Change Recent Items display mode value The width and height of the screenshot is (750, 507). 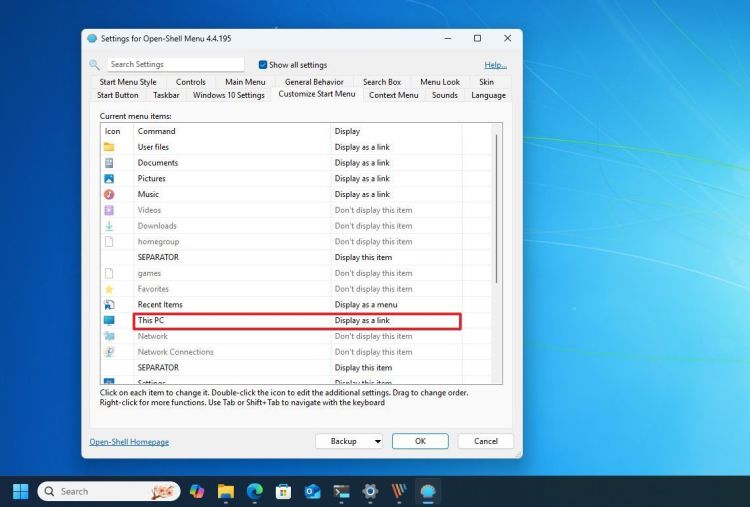395,305
